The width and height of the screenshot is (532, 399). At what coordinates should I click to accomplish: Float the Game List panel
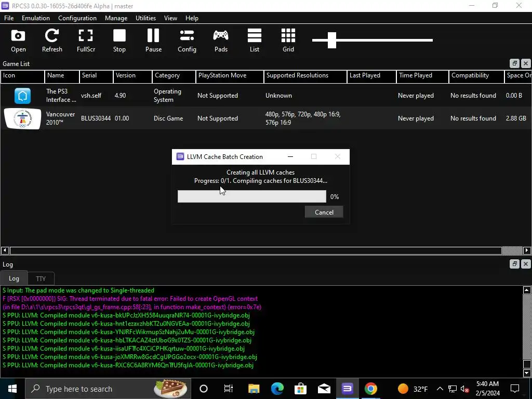(x=514, y=63)
